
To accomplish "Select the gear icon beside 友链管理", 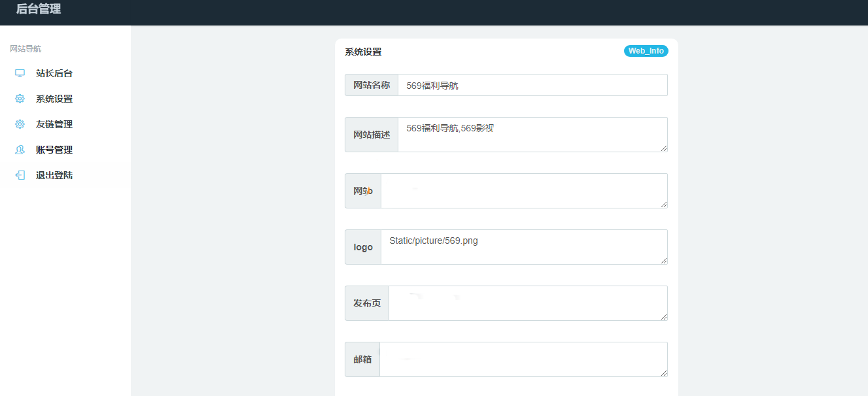I will [19, 124].
